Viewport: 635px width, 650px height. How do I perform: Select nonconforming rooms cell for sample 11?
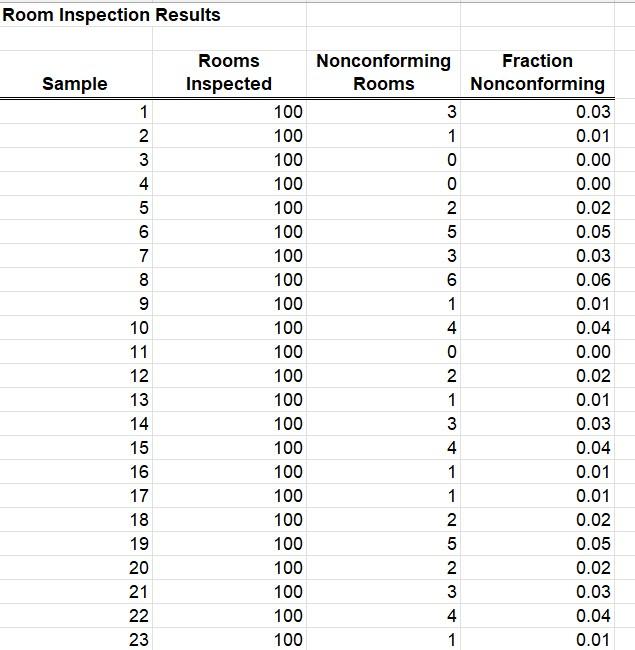(383, 352)
